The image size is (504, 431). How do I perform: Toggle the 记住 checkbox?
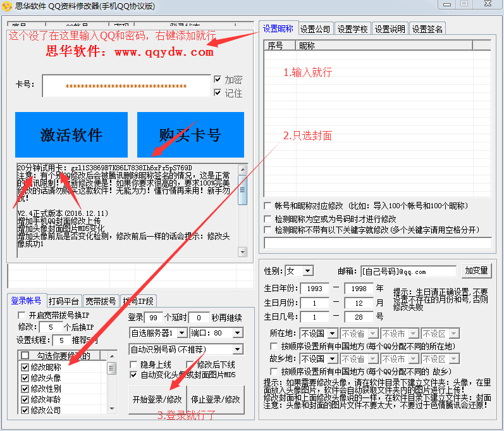point(218,92)
